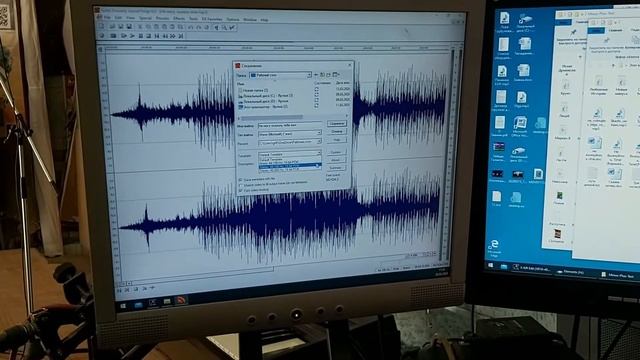
Task: Choose Default Template in the open list
Action: [x=290, y=159]
